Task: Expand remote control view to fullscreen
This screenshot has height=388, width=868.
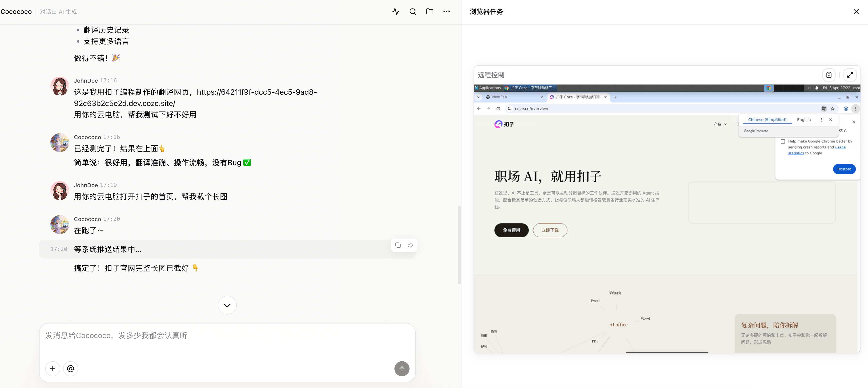Action: (x=850, y=75)
